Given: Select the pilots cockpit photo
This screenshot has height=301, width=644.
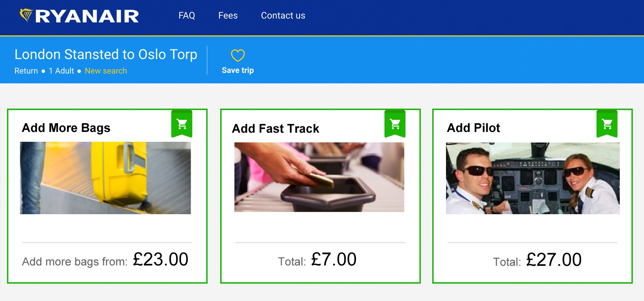Looking at the screenshot, I should 533,178.
